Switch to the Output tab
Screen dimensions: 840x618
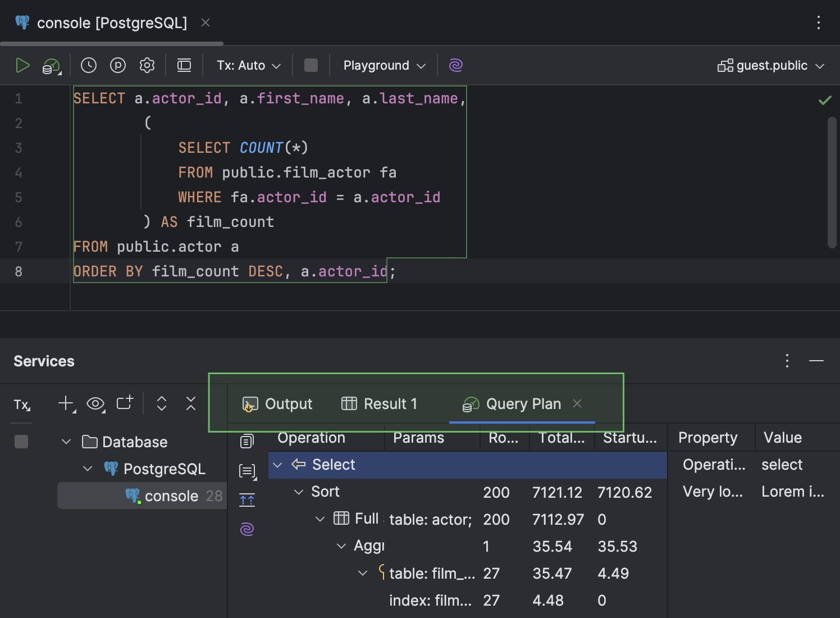[277, 404]
